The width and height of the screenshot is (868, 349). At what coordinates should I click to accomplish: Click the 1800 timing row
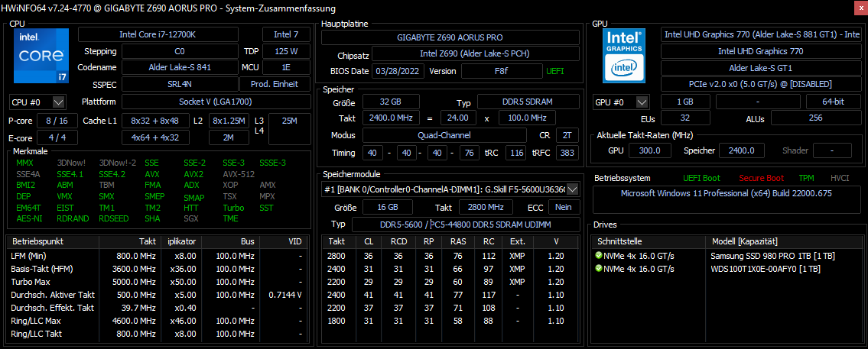click(x=450, y=321)
